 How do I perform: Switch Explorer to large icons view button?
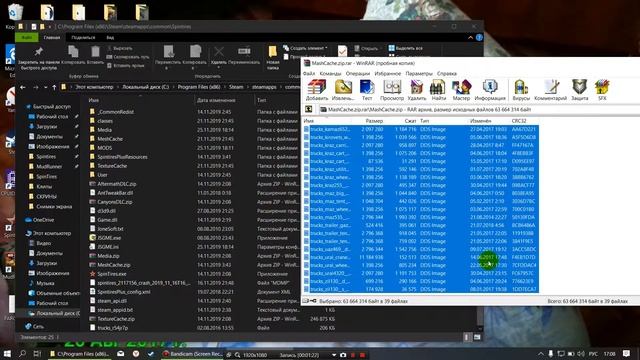[x=477, y=337]
